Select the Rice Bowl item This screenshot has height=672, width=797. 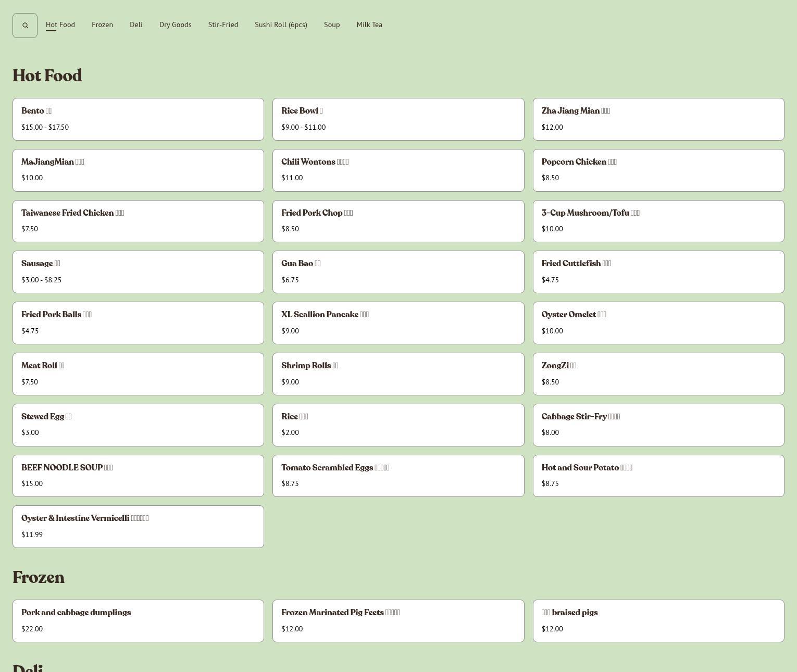(398, 119)
